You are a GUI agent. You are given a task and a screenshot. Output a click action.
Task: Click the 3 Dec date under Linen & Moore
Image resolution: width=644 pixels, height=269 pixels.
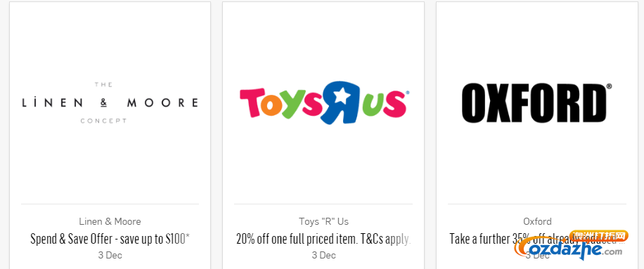110,255
